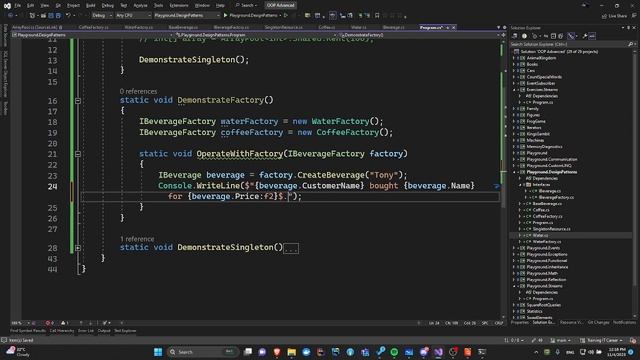Open startup project Playground.DesignPatterns dropdown
The image size is (640, 360).
[187, 16]
